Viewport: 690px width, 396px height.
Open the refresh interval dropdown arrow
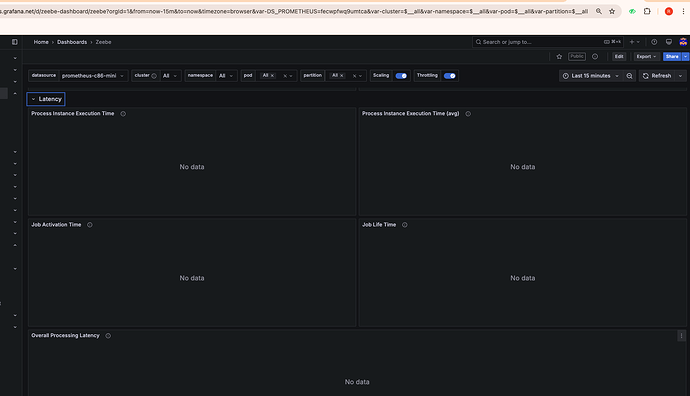tap(680, 76)
